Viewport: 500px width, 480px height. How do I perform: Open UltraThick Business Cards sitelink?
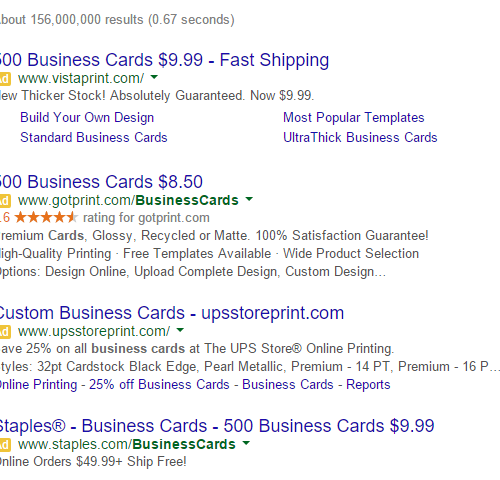coord(360,137)
